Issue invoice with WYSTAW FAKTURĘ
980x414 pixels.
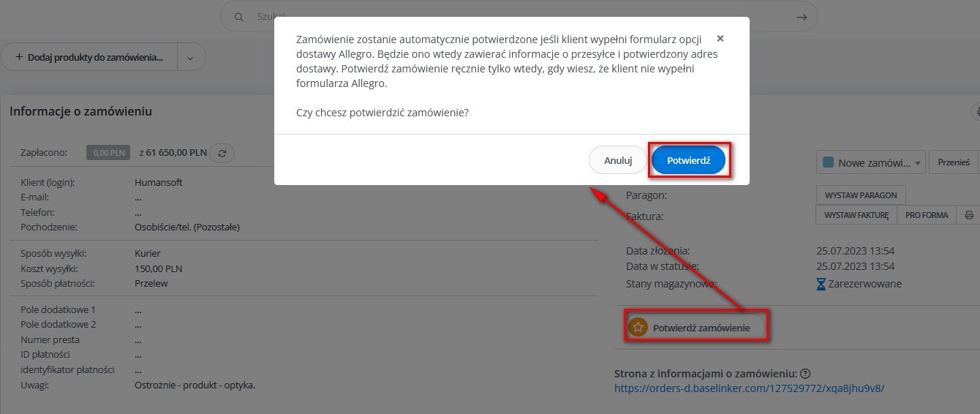pyautogui.click(x=856, y=215)
